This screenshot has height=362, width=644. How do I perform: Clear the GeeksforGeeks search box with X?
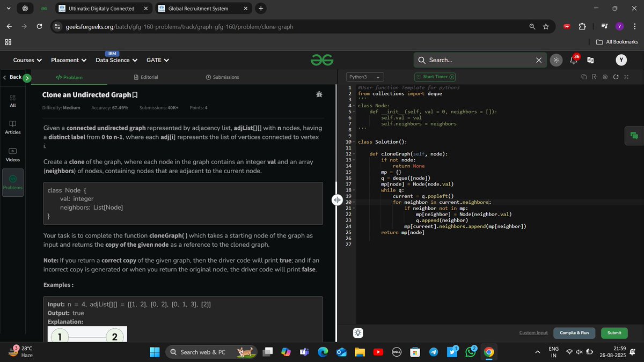538,60
